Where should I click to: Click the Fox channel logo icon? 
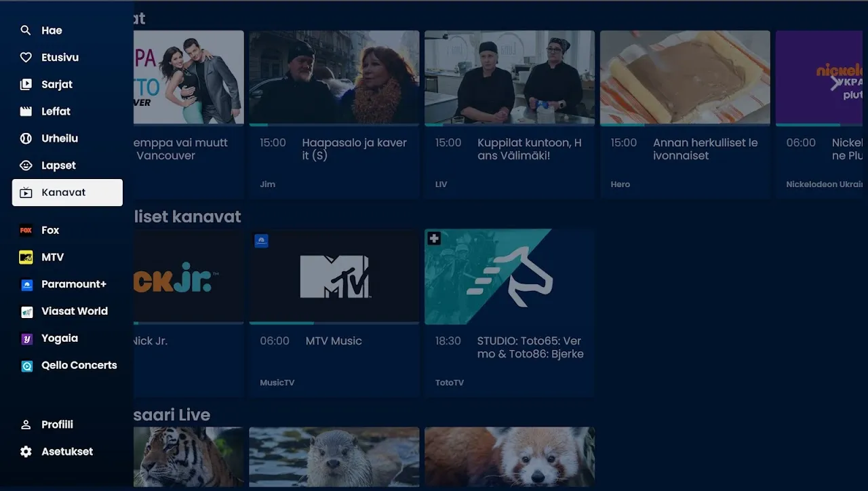pos(26,231)
